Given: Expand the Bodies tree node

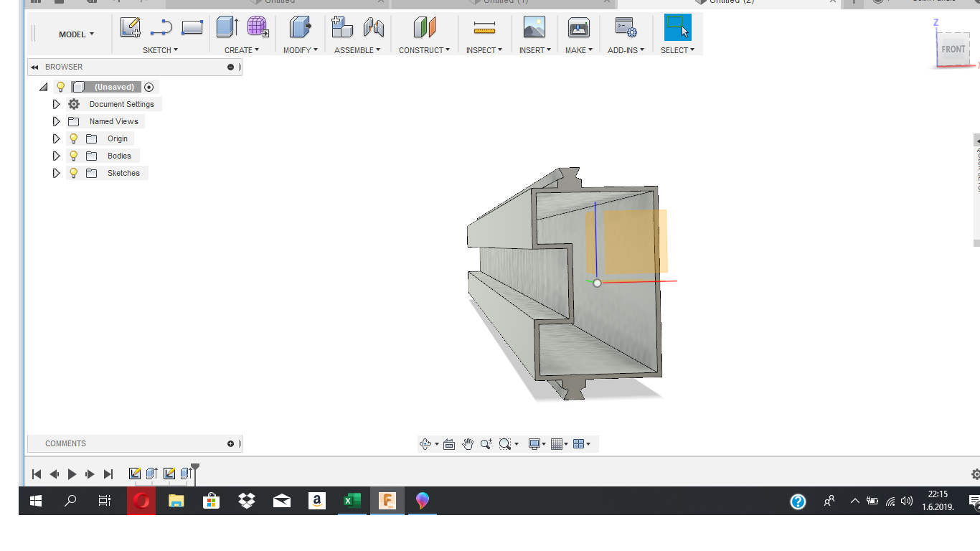Looking at the screenshot, I should point(56,156).
